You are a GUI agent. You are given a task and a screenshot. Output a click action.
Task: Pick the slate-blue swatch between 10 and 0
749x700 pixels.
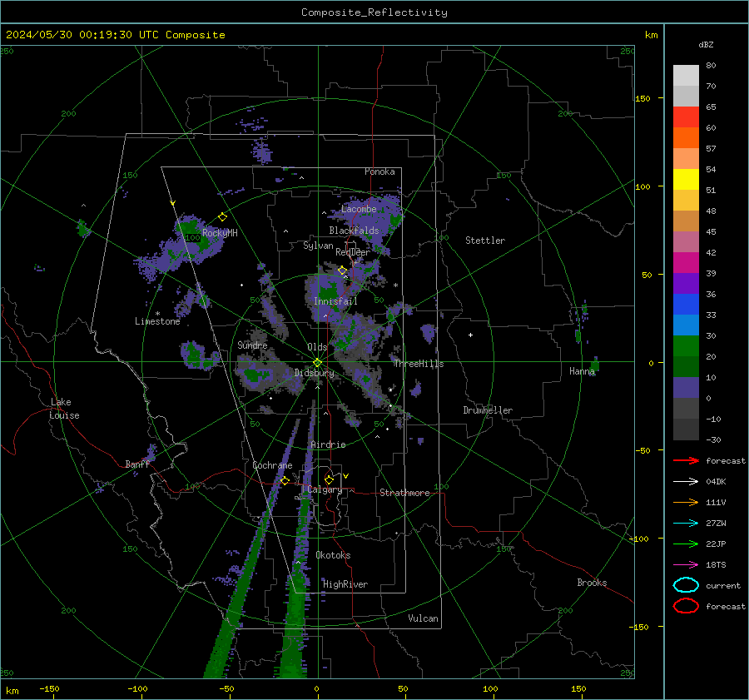[686, 388]
